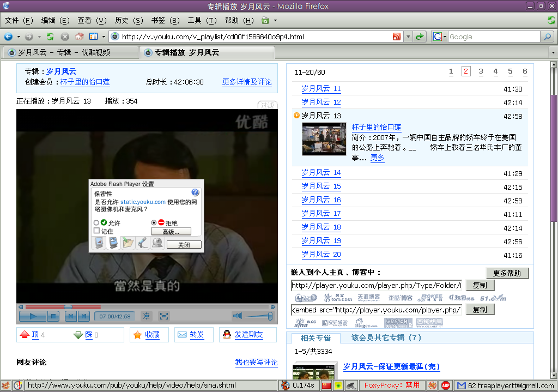Switch to the 岁月风云 - 专辑 - 优酷视频 tab

pos(70,53)
